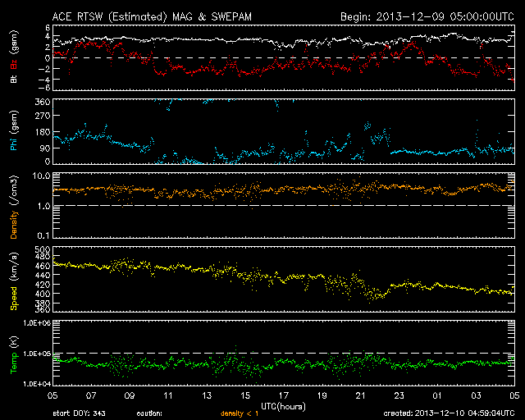The image size is (525, 420).
Task: Click the '11' hour label on the time axis
Action: 168,395
